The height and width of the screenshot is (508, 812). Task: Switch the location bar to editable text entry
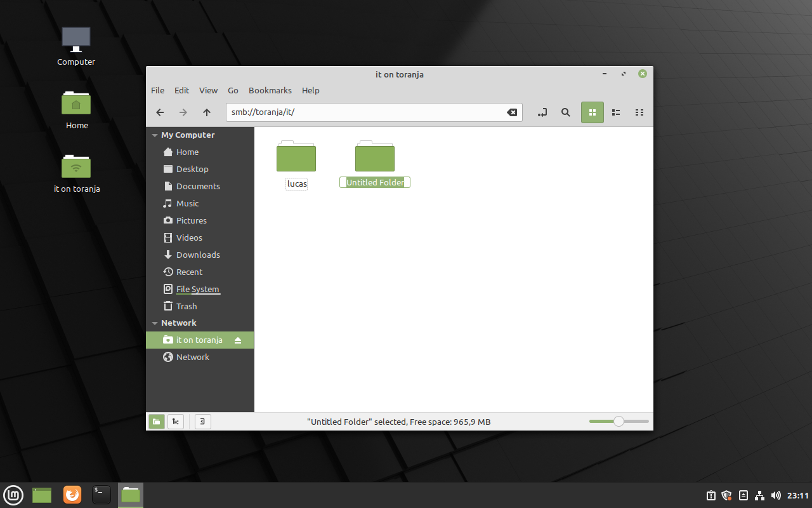542,112
